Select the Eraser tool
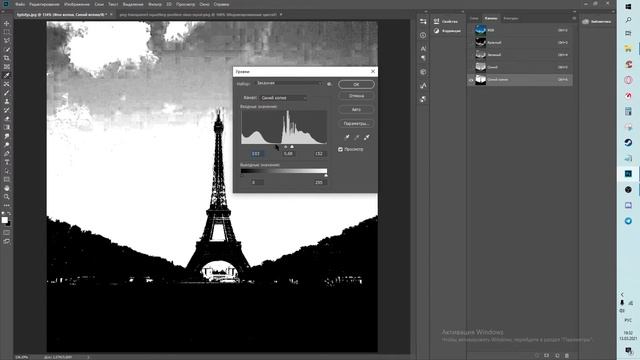The width and height of the screenshot is (640, 360). [x=7, y=119]
